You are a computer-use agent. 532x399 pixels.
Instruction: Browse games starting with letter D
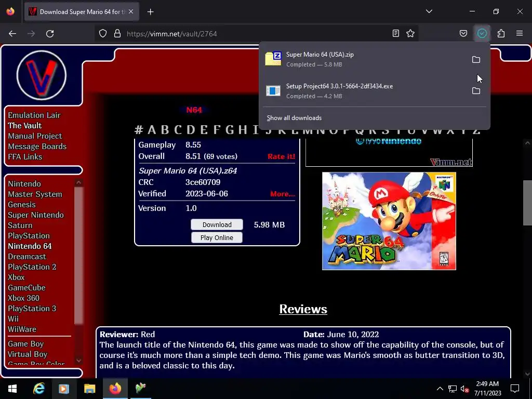click(191, 129)
